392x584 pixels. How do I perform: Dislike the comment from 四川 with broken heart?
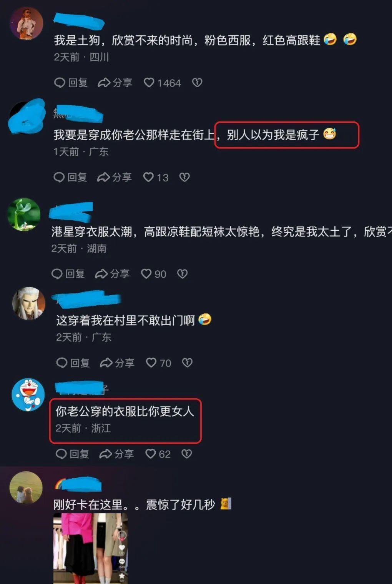point(197,83)
